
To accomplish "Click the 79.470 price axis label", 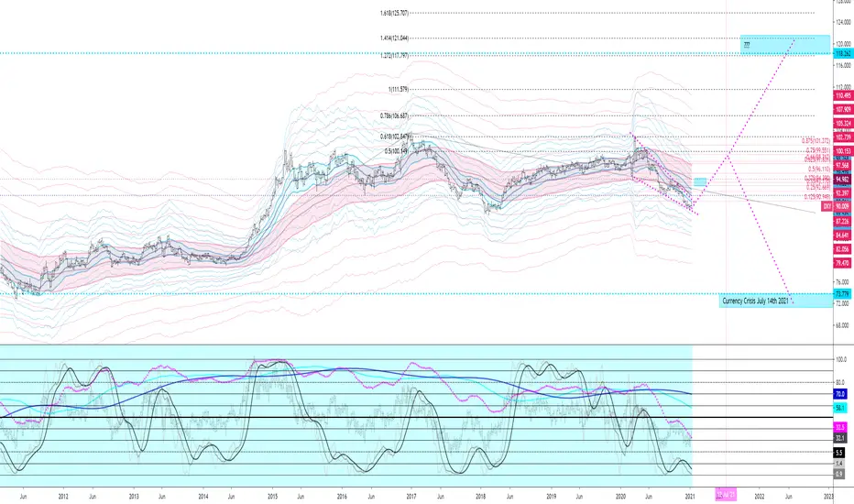I will point(842,263).
